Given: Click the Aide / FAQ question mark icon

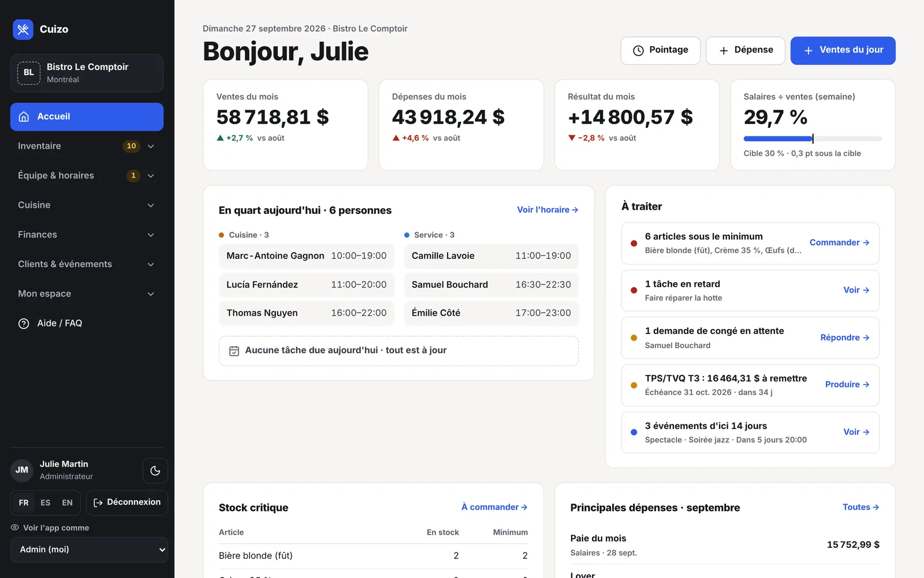Looking at the screenshot, I should point(24,324).
